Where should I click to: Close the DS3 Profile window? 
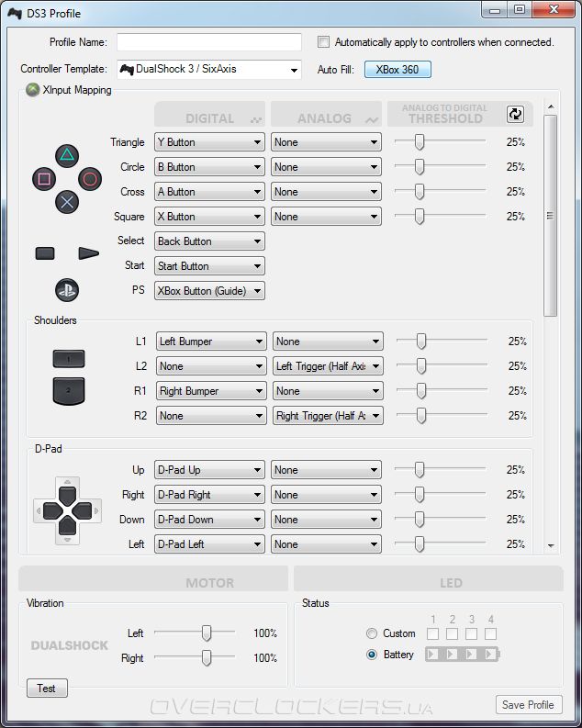click(554, 10)
